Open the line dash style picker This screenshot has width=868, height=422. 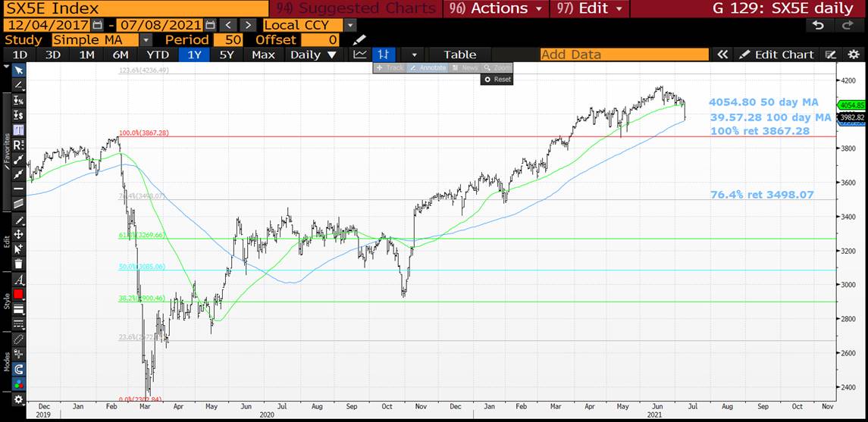tap(18, 323)
